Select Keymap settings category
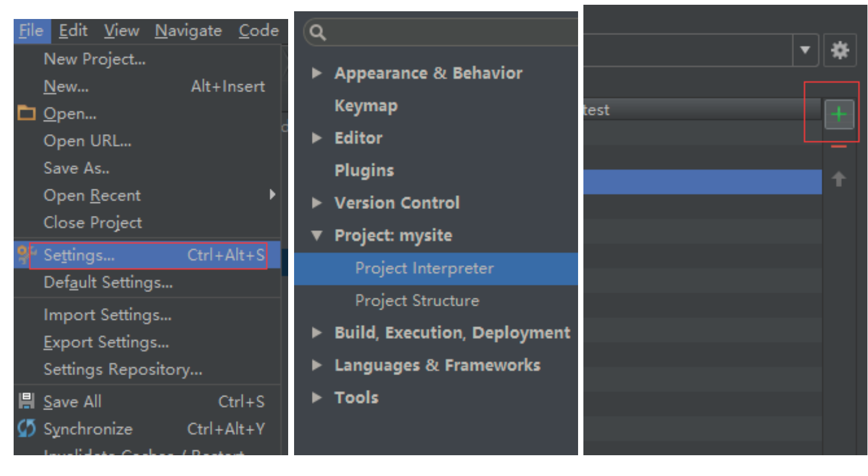 click(x=366, y=106)
